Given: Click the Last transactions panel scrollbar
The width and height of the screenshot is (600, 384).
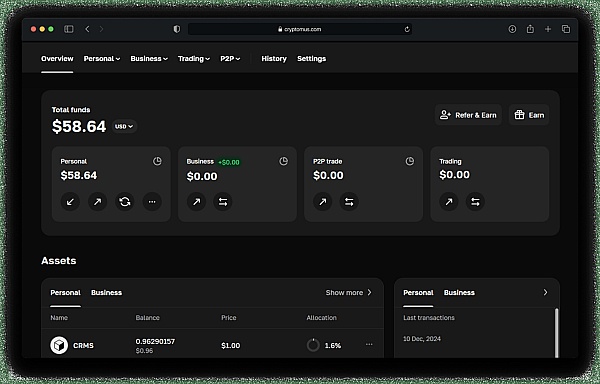Looking at the screenshot, I should pos(556,333).
